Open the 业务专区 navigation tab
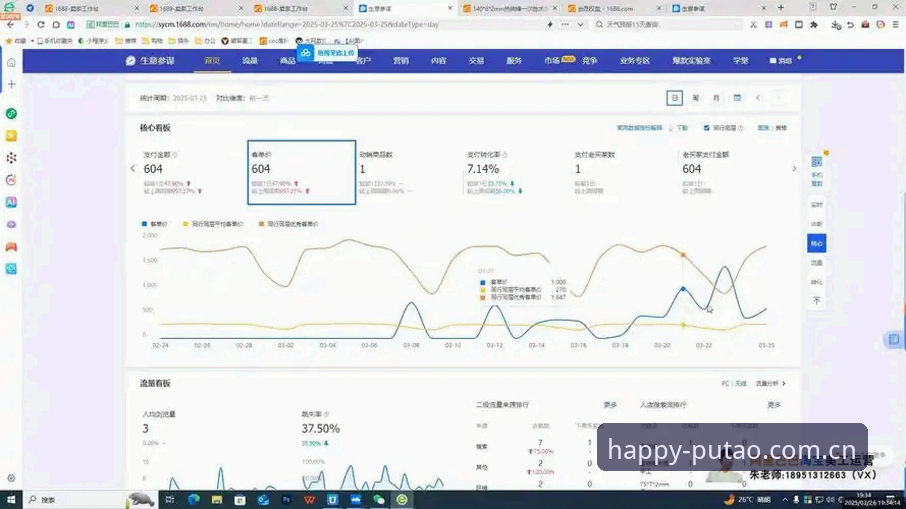Screen dimensions: 906x509 pos(634,61)
